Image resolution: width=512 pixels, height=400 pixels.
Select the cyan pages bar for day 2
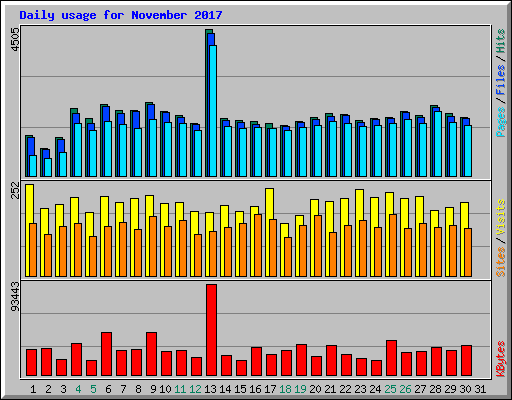click(48, 167)
